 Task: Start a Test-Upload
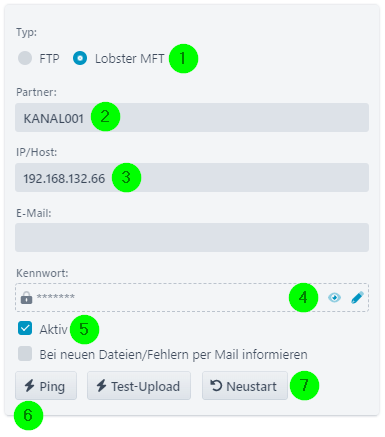[139, 386]
